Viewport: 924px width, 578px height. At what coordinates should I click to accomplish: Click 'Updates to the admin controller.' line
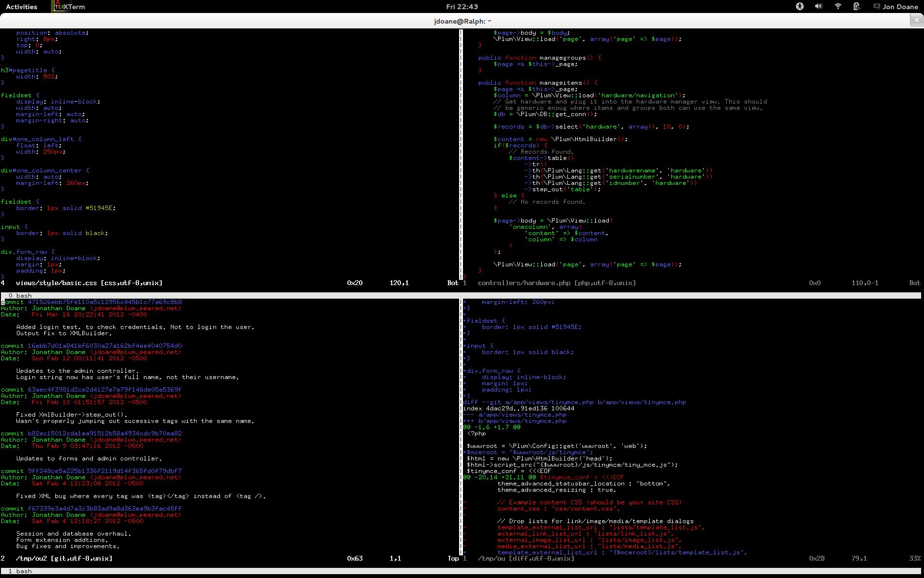click(x=77, y=371)
